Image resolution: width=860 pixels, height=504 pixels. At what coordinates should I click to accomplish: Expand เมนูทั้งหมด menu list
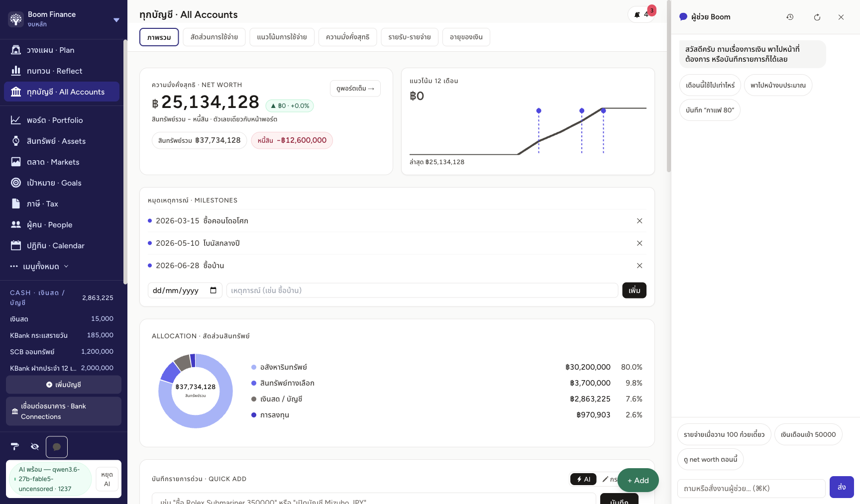pos(40,266)
